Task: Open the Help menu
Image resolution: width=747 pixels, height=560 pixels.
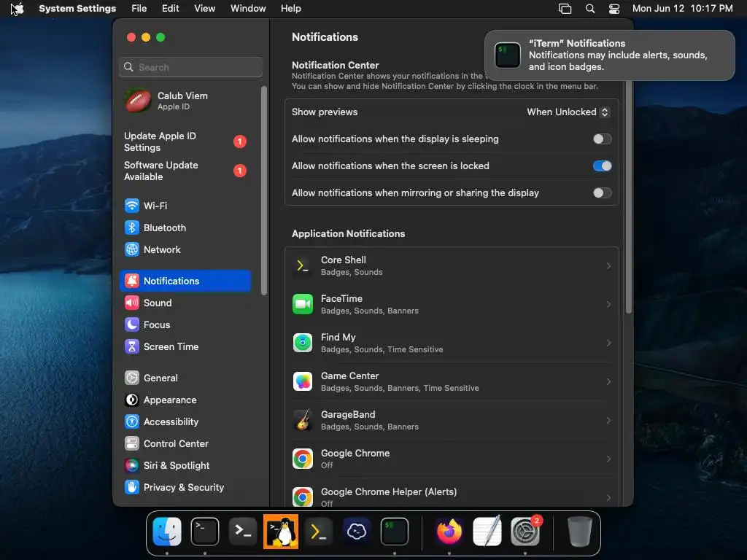Action: pos(290,9)
